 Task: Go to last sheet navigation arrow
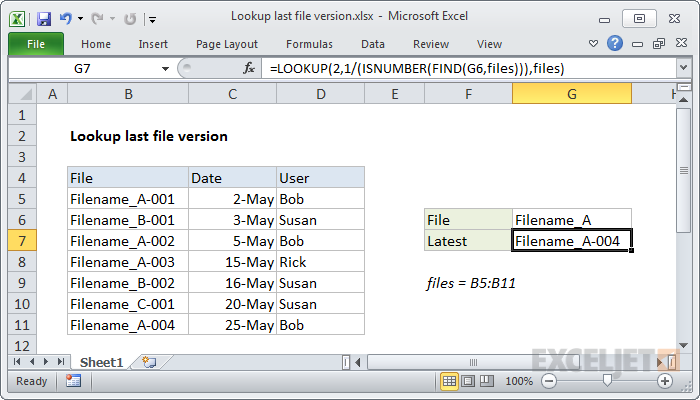tap(61, 362)
